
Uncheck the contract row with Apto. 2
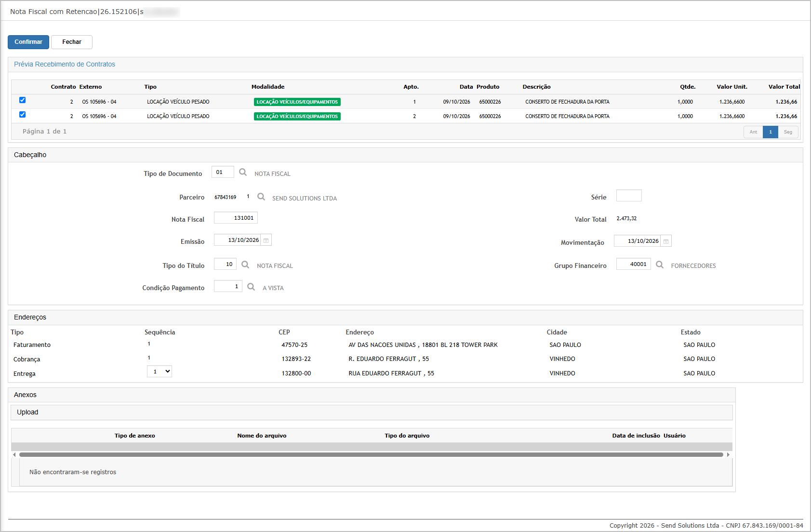(22, 115)
